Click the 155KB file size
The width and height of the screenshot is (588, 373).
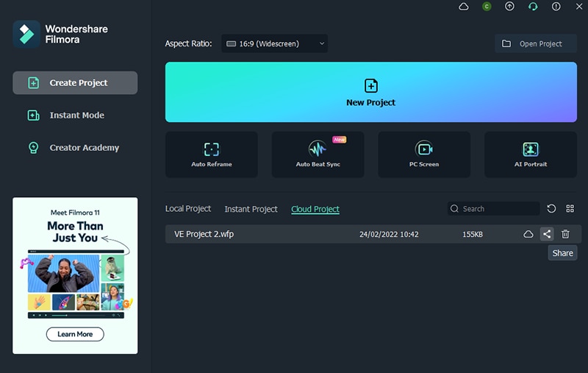click(473, 234)
